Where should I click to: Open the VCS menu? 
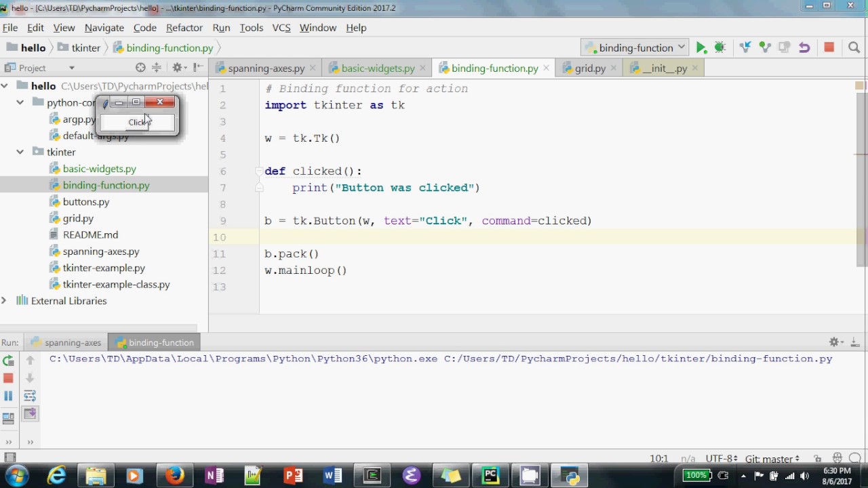[281, 28]
